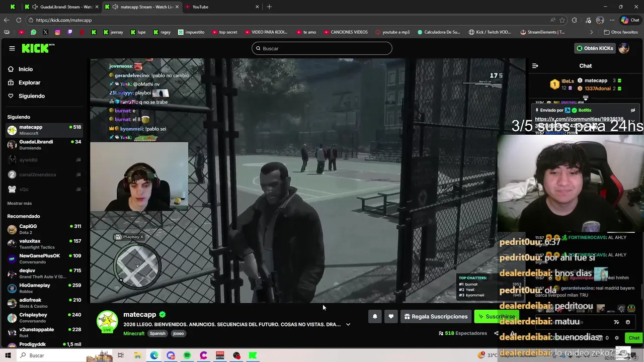Open the Otros favoritos bookmarks folder
This screenshot has width=644, height=362.
[620, 32]
